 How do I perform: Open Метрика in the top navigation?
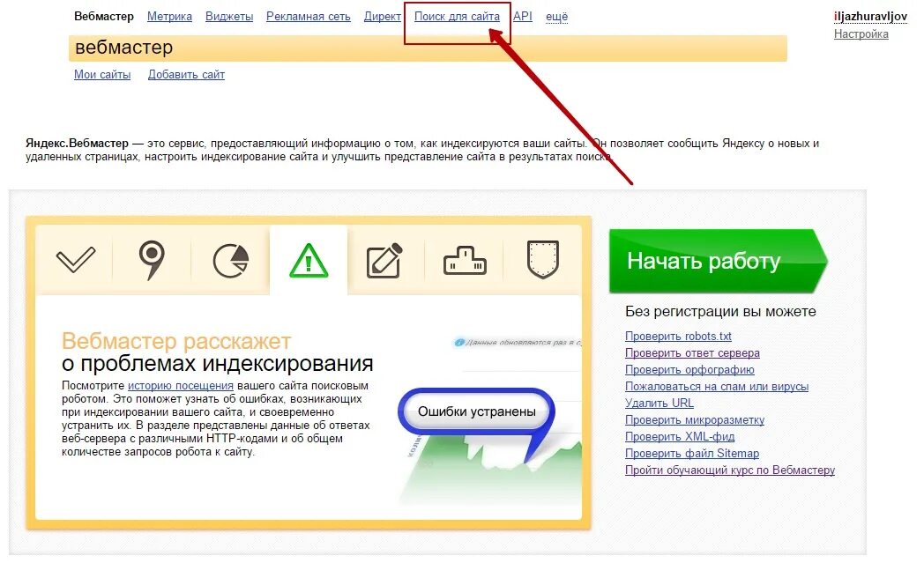pos(169,17)
